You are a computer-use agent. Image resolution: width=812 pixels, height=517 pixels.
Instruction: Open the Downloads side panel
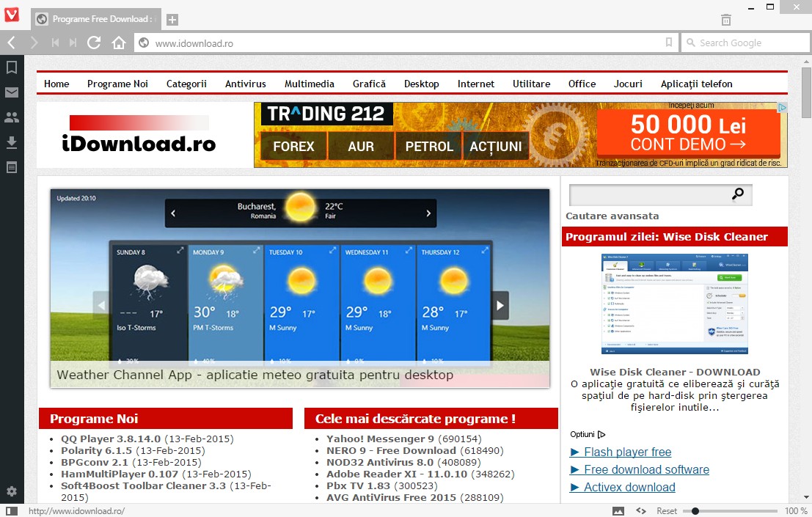pos(12,142)
